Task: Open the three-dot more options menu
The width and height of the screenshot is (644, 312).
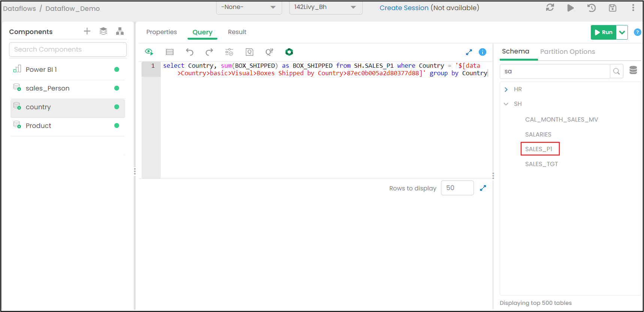Action: 633,8
